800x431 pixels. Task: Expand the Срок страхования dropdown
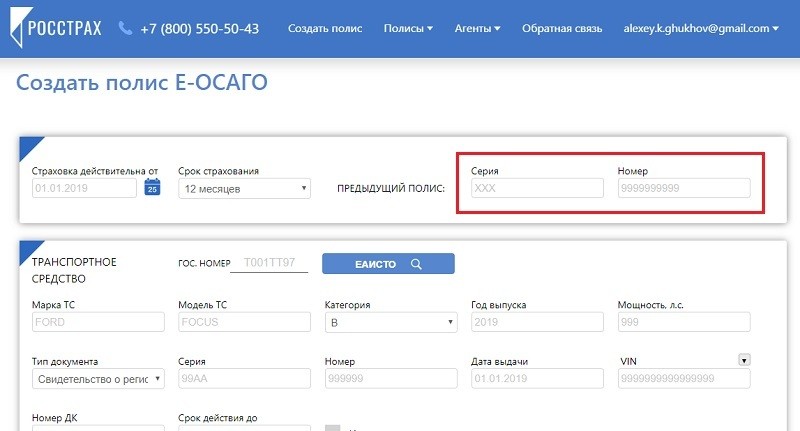244,188
